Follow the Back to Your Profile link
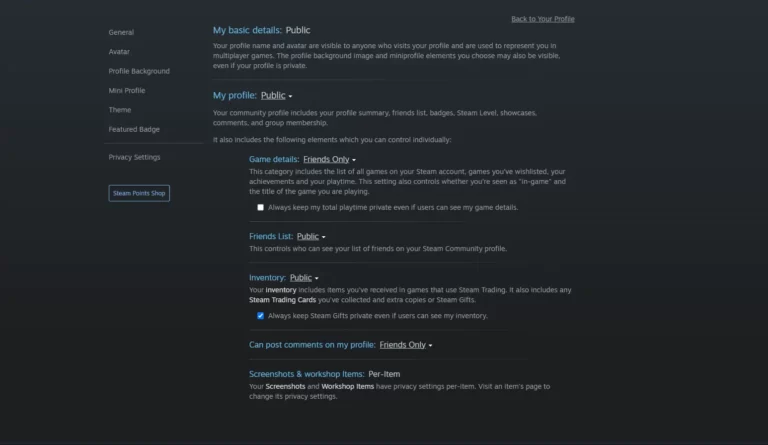Image resolution: width=768 pixels, height=445 pixels. (x=543, y=19)
